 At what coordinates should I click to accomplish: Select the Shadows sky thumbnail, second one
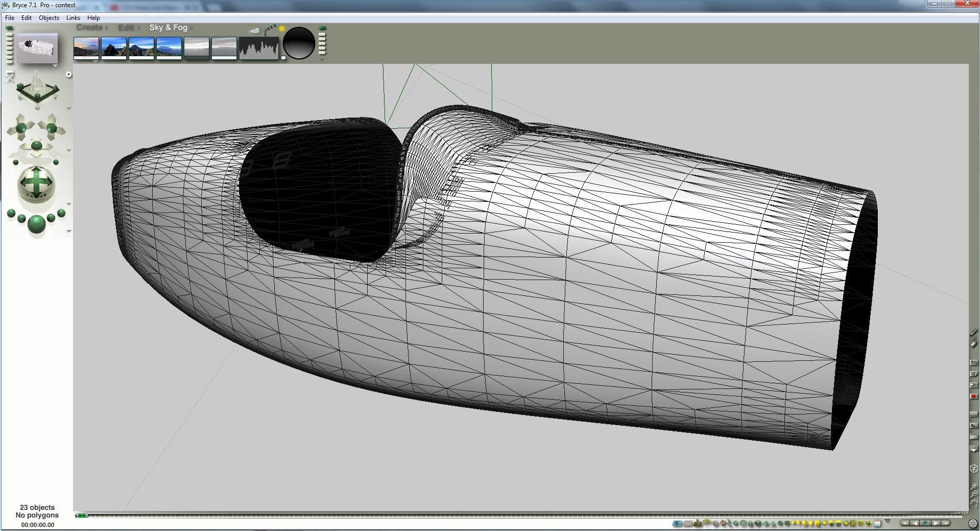point(114,48)
